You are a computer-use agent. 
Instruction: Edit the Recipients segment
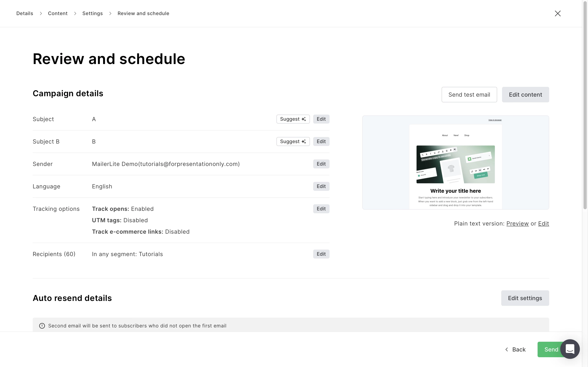321,254
